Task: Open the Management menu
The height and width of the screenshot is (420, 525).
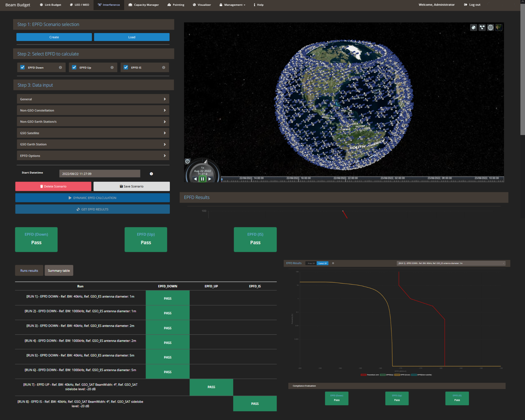Action: click(233, 5)
